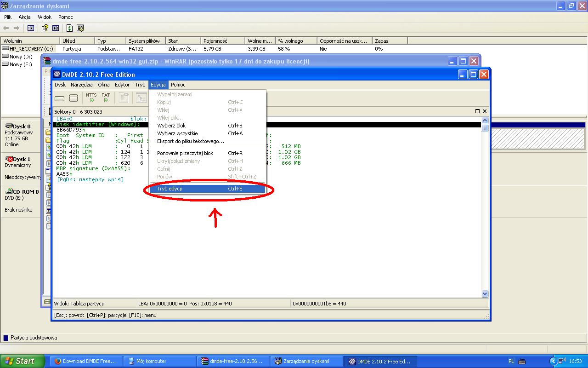Viewport: 588px width, 368px height.
Task: Click the DMDE stacked disks toolbar icon
Action: pyautogui.click(x=73, y=98)
